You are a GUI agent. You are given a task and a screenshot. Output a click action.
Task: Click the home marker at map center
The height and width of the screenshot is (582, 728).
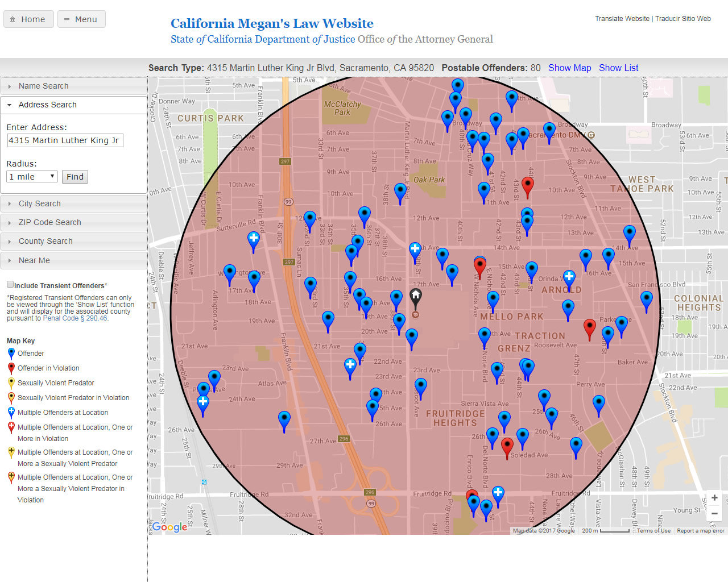(416, 298)
